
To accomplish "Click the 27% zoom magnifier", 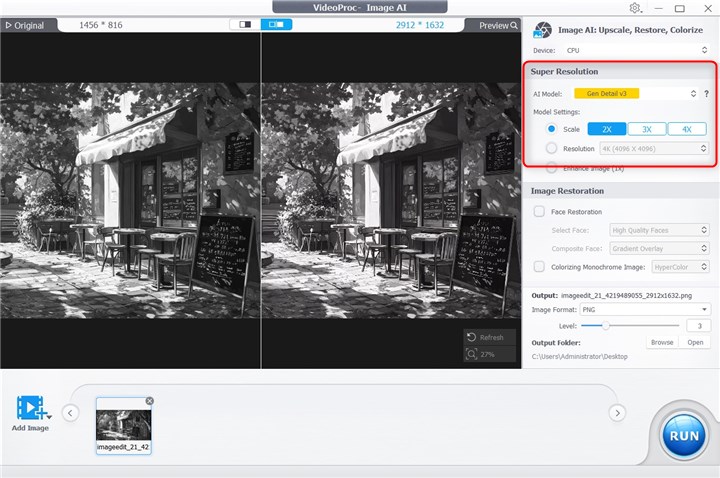I will 472,354.
